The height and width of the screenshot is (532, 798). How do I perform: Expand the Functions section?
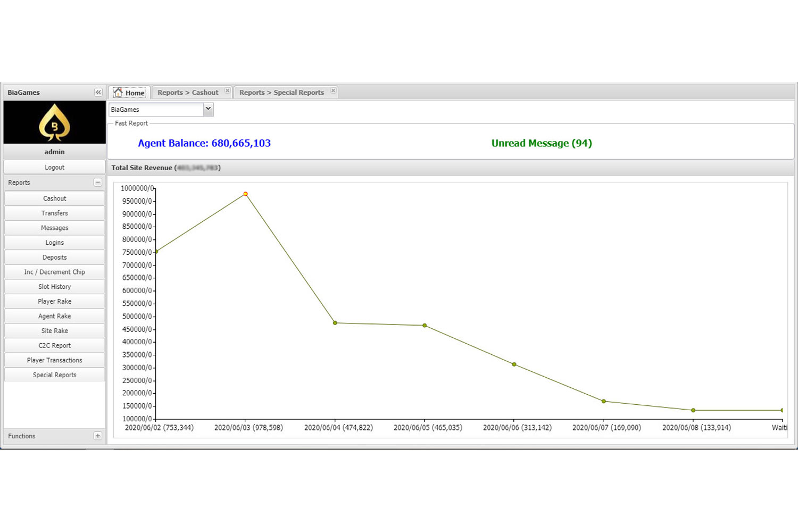97,436
